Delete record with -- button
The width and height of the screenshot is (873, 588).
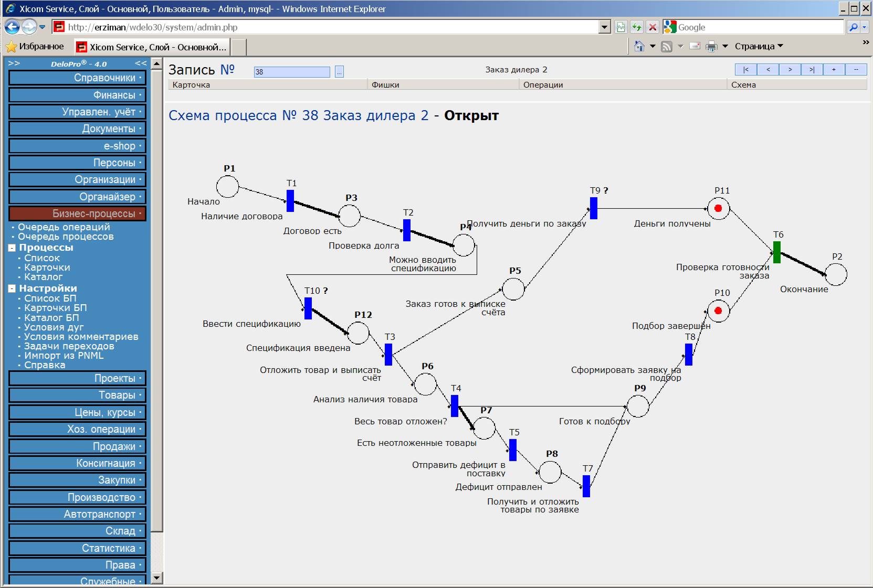coord(856,69)
